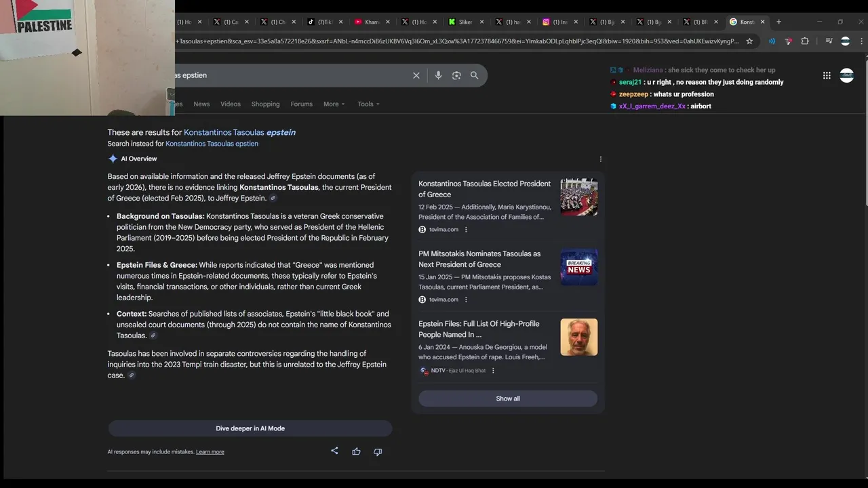Click the Breaking News thumbnail image
Screen dimensions: 868x488
pyautogui.click(x=579, y=267)
